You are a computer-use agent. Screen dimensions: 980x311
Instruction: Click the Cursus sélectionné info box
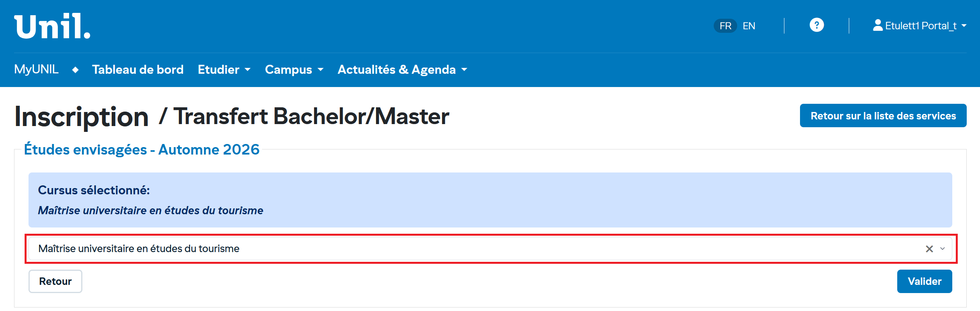490,200
